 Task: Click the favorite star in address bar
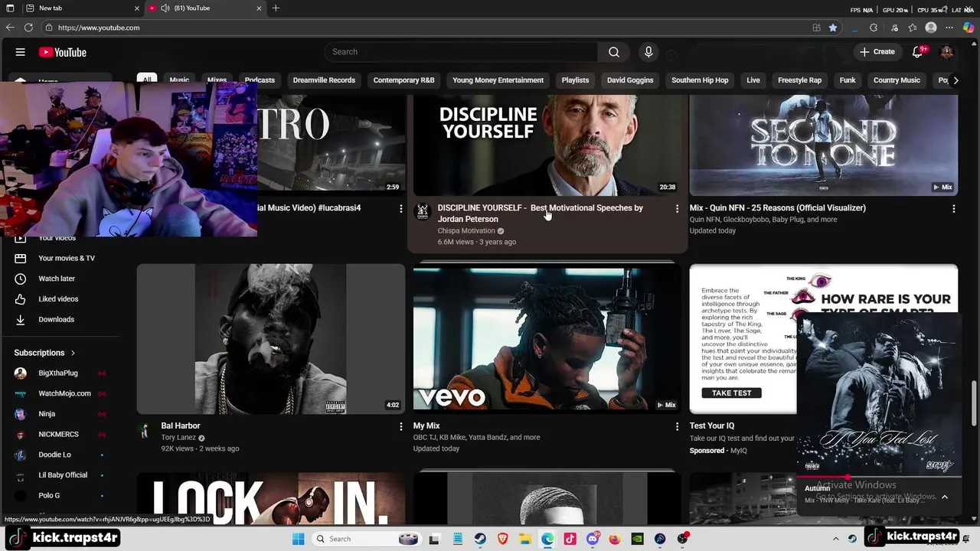pos(833,28)
